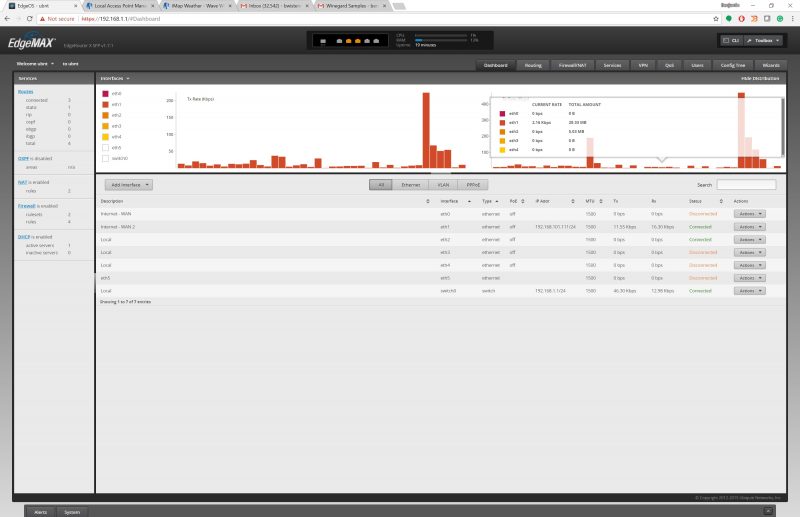The height and width of the screenshot is (517, 800).
Task: Toggle eth0 series in graph legend
Action: tap(104, 93)
